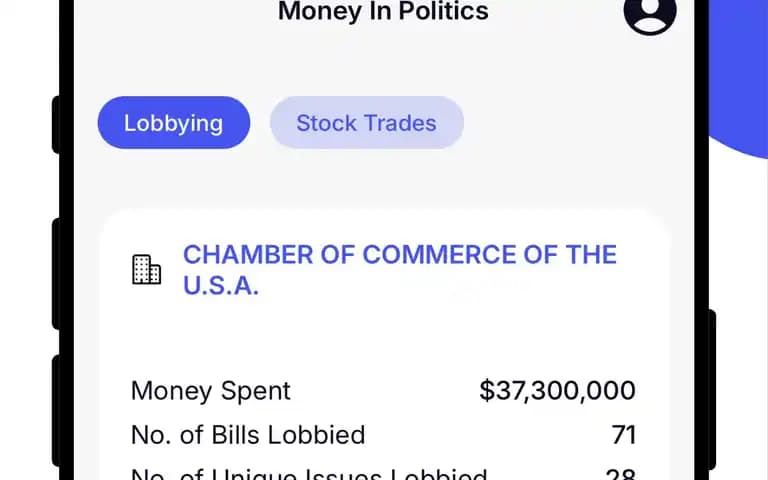The image size is (768, 480).
Task: Click the blue decorative circle shape
Action: tap(740, 73)
